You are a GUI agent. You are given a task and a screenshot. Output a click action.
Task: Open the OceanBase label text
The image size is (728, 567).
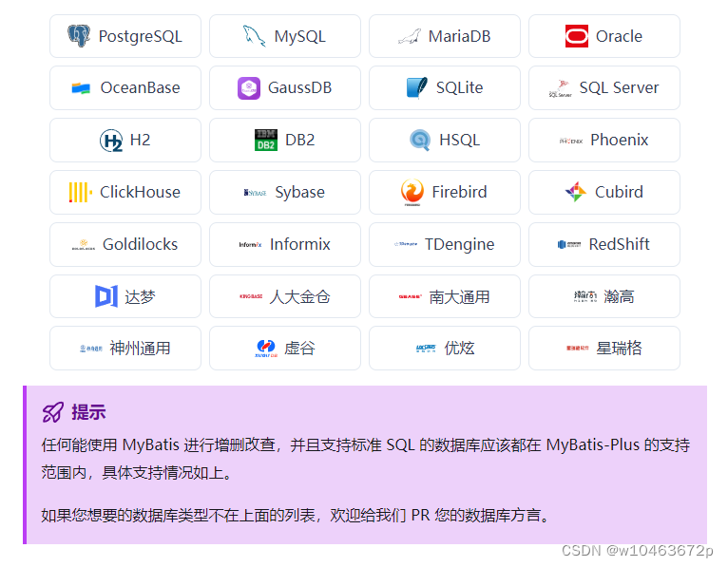141,87
